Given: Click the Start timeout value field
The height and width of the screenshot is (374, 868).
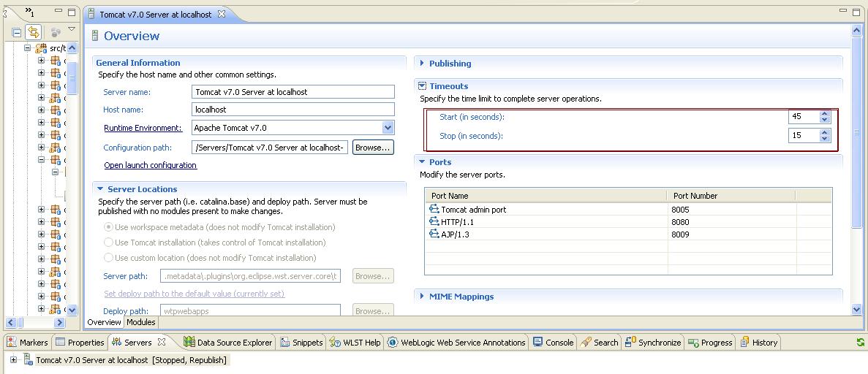Looking at the screenshot, I should pos(804,117).
